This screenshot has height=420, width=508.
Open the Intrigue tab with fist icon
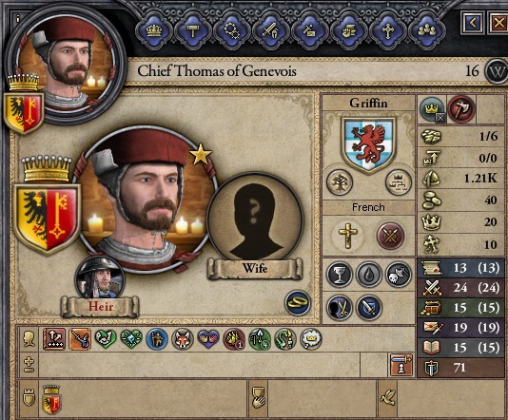click(x=349, y=31)
